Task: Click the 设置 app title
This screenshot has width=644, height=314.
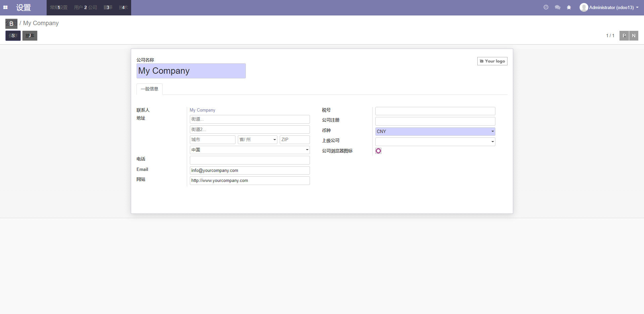Action: pyautogui.click(x=23, y=7)
